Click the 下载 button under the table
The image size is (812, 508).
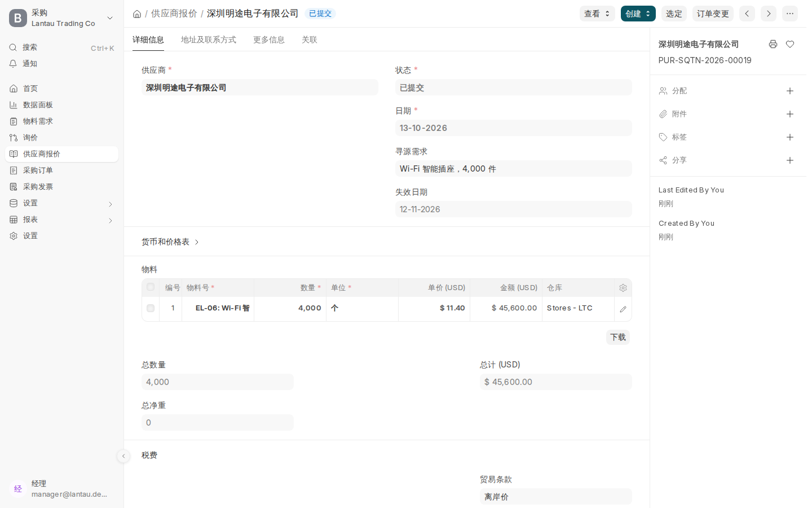tap(618, 337)
